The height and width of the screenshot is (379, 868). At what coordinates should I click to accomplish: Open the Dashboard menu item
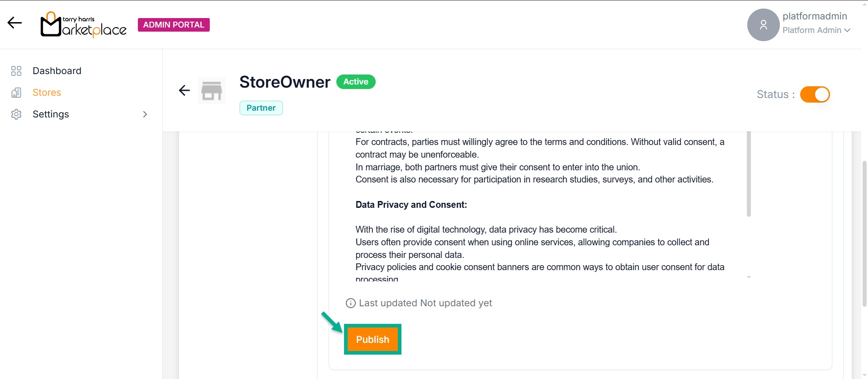57,71
